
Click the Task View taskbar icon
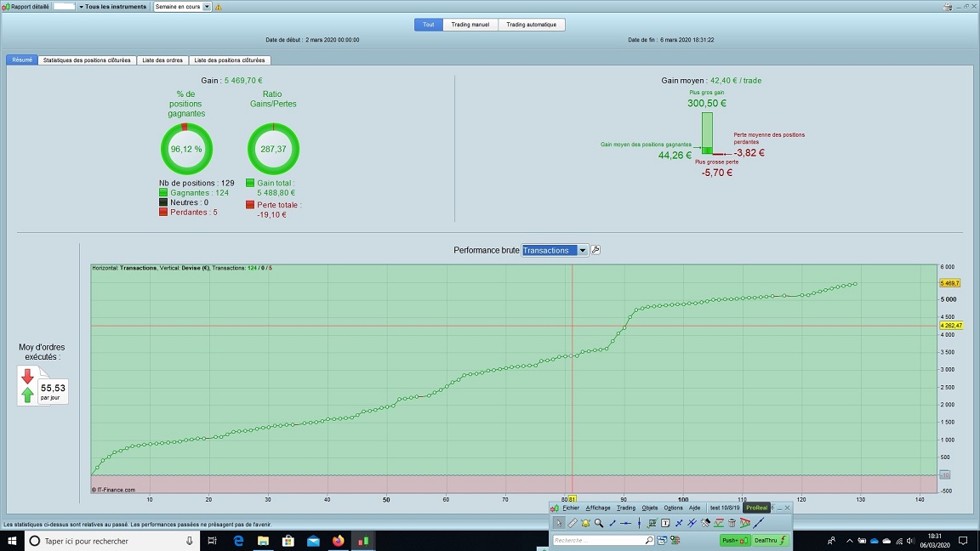click(x=213, y=541)
